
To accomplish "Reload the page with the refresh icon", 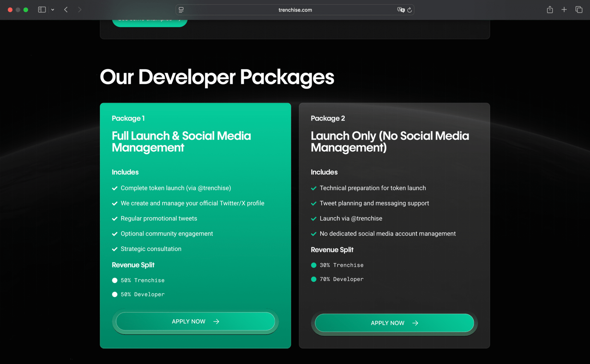I will coord(409,10).
